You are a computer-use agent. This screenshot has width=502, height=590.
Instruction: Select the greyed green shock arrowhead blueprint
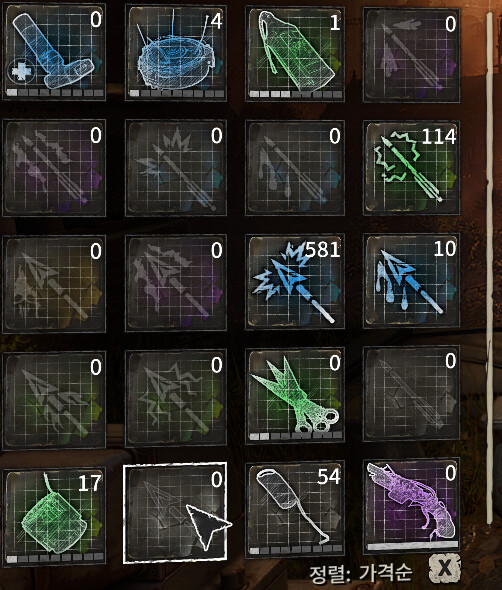[x=176, y=398]
